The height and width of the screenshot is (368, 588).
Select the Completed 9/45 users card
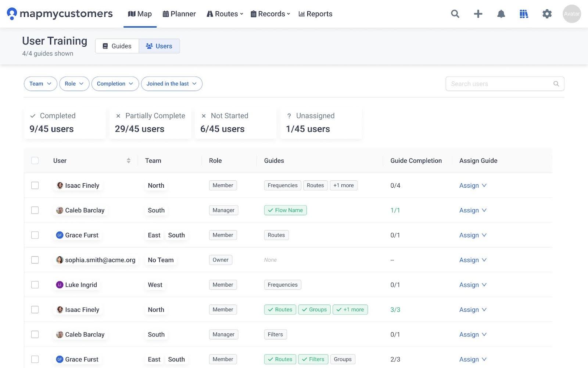click(64, 123)
